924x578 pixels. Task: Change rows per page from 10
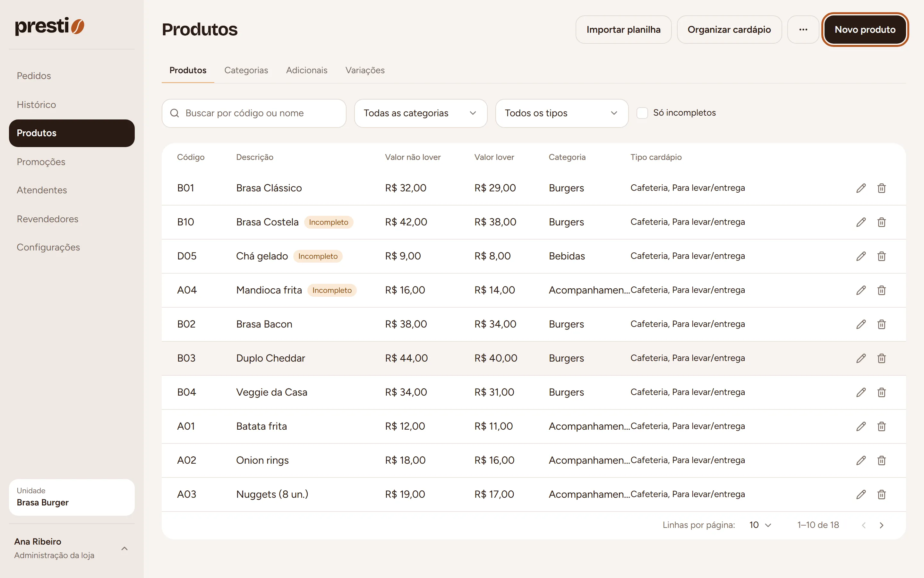coord(760,525)
